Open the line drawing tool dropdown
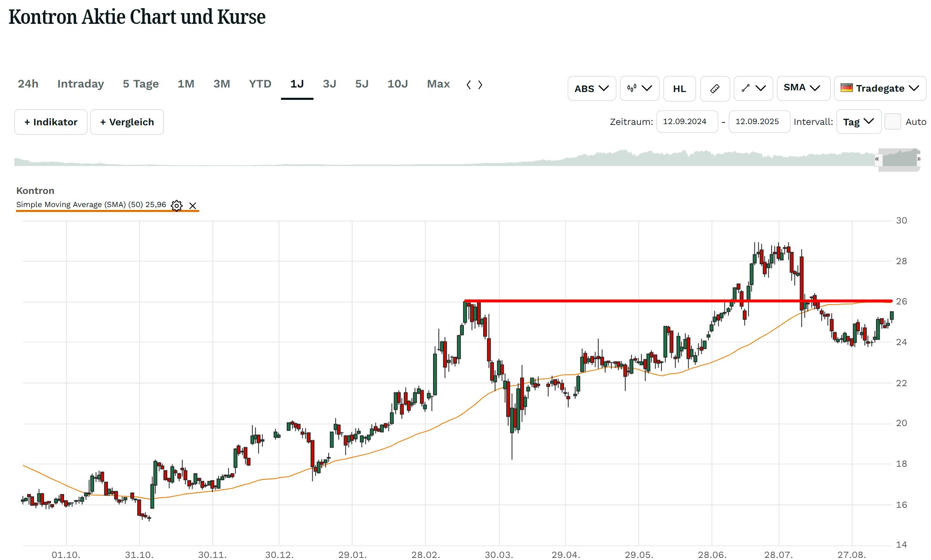The width and height of the screenshot is (931, 560). 753,88
